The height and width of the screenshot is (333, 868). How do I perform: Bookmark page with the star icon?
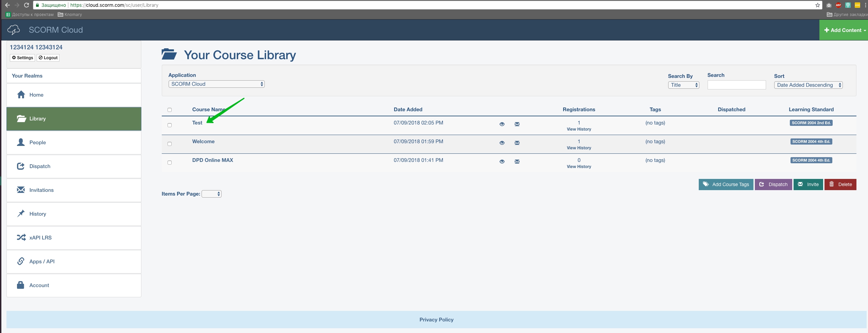(x=817, y=5)
